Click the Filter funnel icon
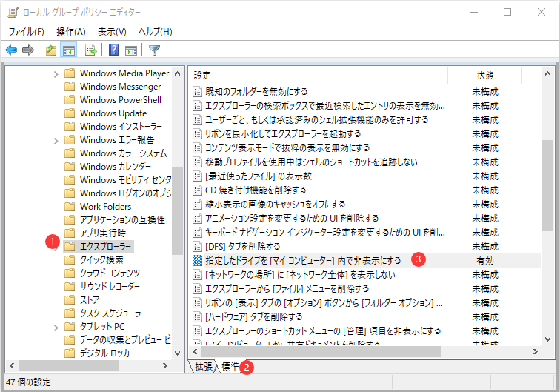Viewport: 560px width, 392px height. (x=154, y=50)
